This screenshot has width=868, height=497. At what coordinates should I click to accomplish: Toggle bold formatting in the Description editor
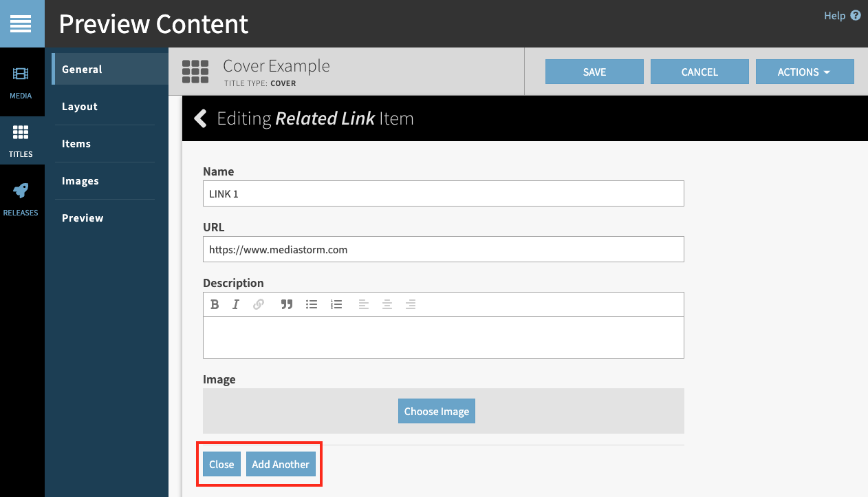tap(215, 304)
